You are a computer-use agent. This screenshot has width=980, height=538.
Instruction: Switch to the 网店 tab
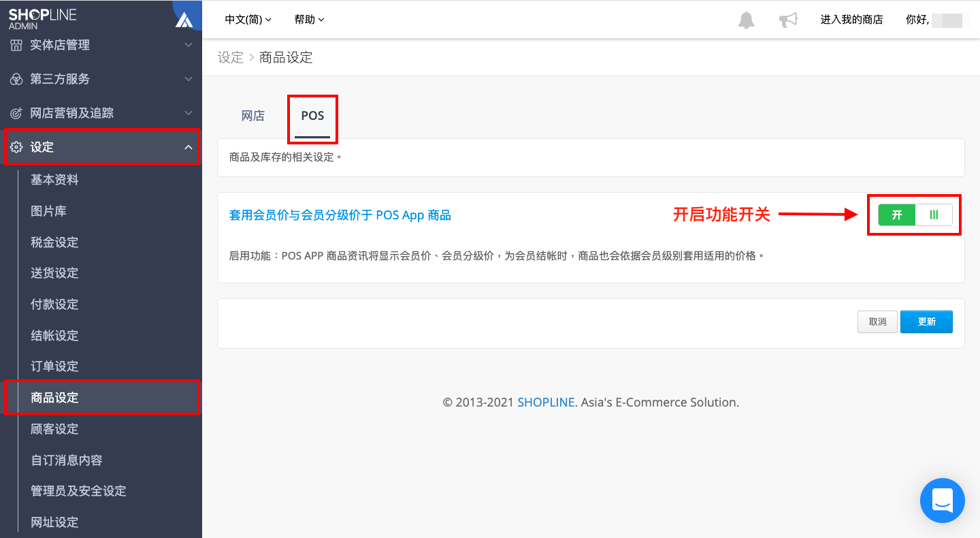point(253,116)
